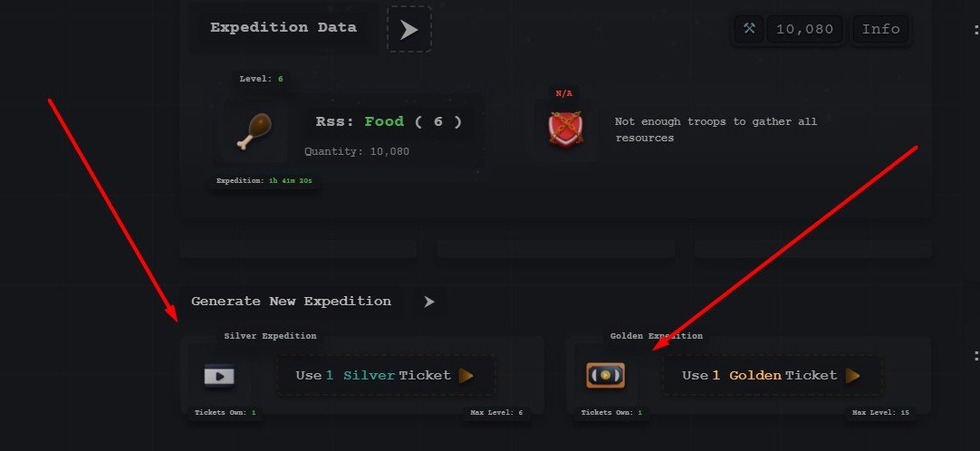Click the 10,080 badge beside the hammer icon
The image size is (980, 451).
pos(804,29)
